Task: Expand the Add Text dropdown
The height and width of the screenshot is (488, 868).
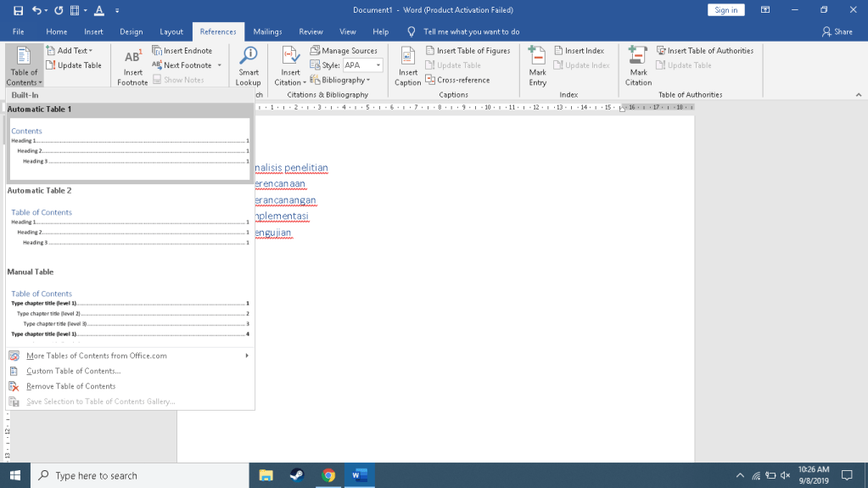Action: point(70,51)
